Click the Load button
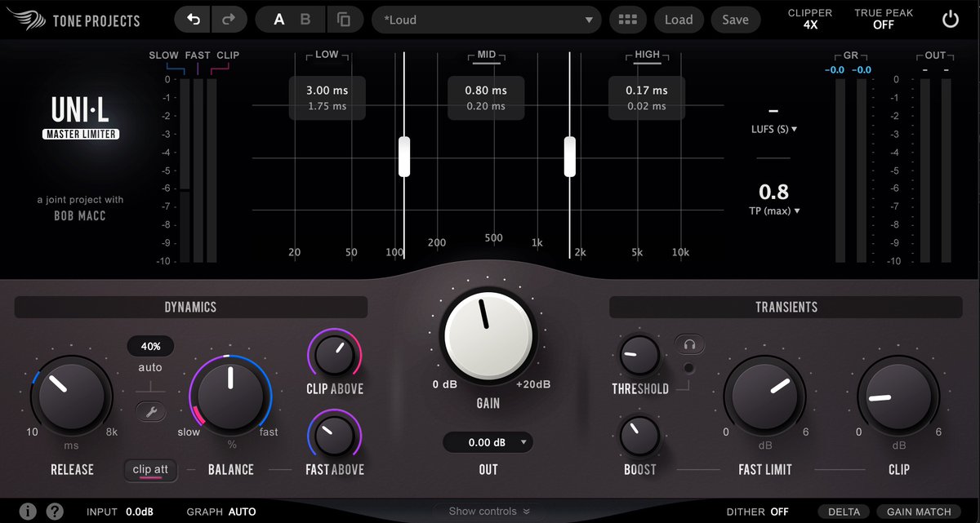This screenshot has width=980, height=523. tap(679, 20)
